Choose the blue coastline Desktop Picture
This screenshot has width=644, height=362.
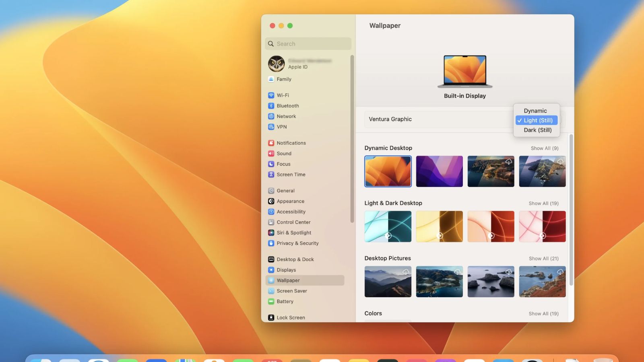coord(440,282)
